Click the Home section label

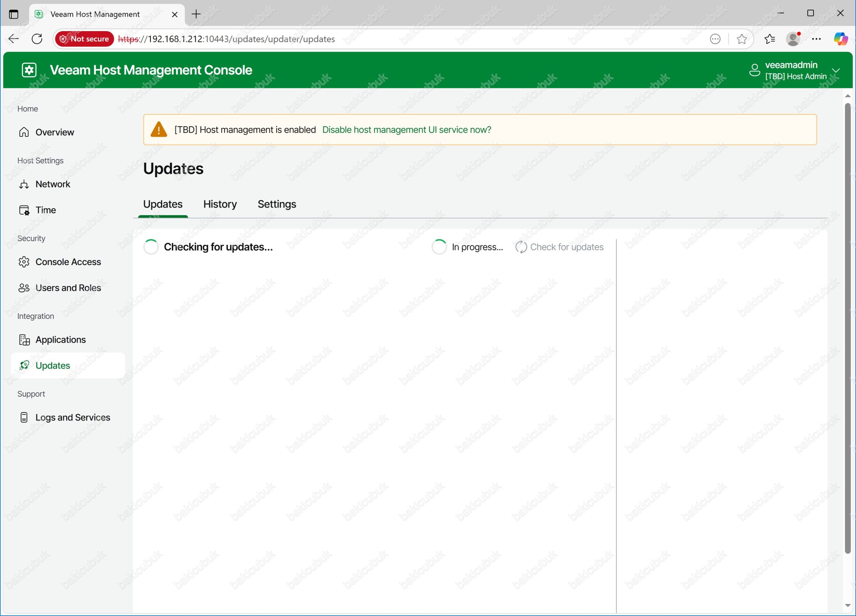pos(27,109)
